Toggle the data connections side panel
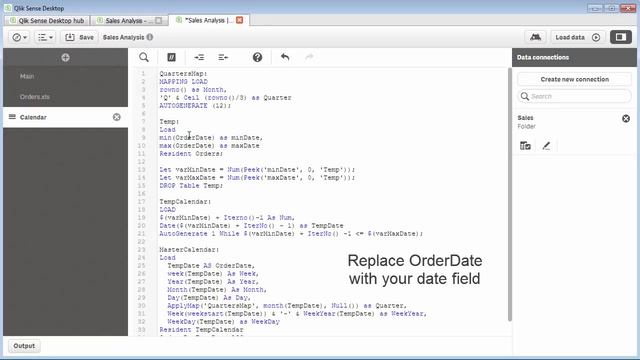This screenshot has width=640, height=360. click(x=621, y=37)
